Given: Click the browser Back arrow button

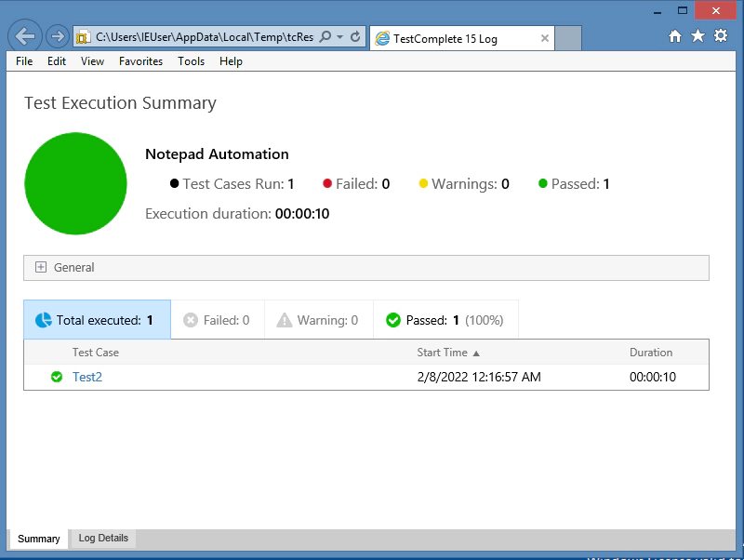Looking at the screenshot, I should 25,36.
